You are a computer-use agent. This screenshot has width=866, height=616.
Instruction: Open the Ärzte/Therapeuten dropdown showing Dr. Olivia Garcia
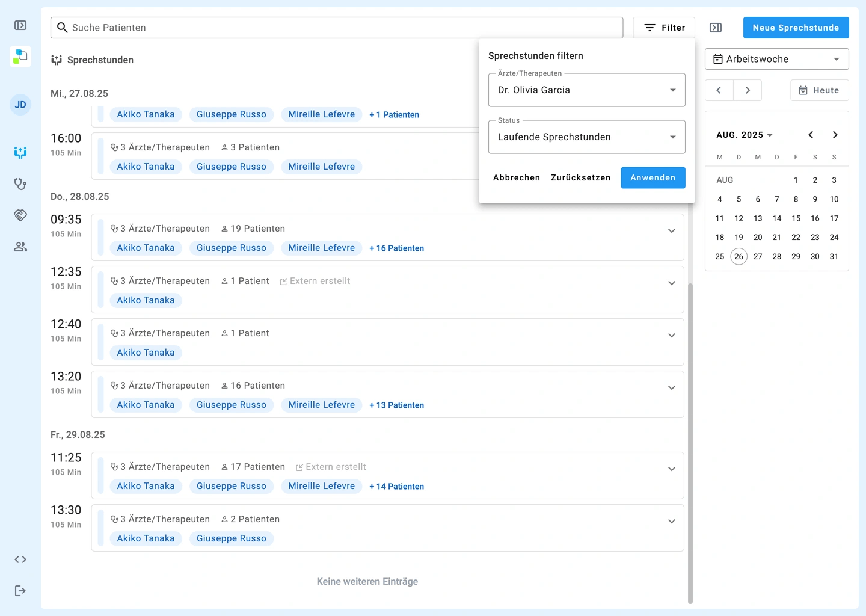pyautogui.click(x=586, y=90)
